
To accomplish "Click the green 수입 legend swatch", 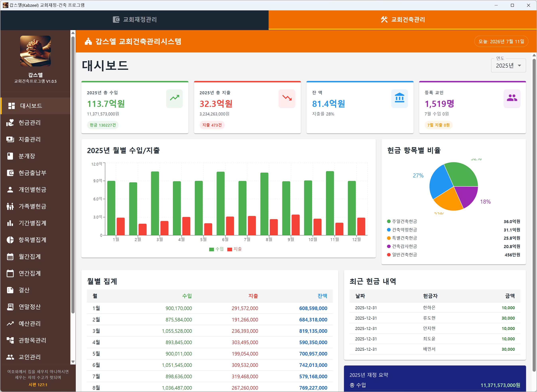I will (211, 249).
